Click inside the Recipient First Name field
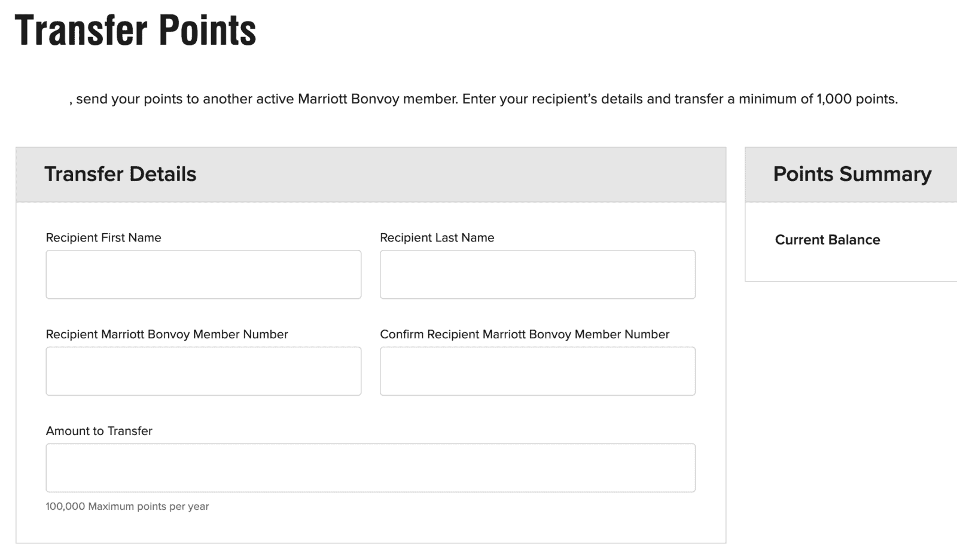957x560 pixels. coord(203,274)
